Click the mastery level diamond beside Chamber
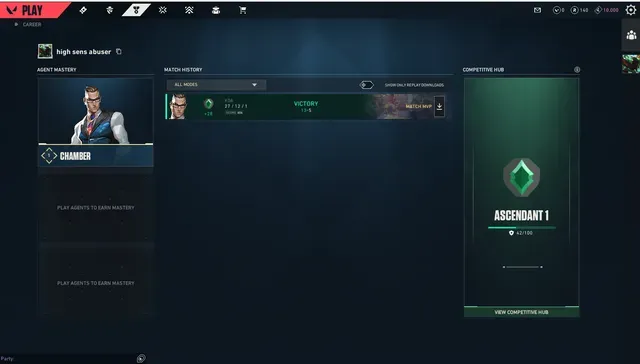Image resolution: width=640 pixels, height=364 pixels. coord(49,156)
